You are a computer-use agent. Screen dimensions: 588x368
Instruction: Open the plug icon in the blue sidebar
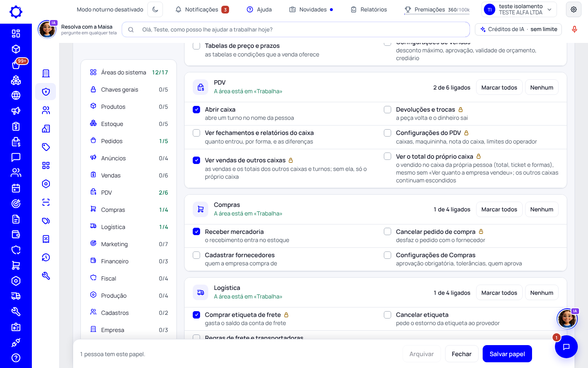coord(16,342)
